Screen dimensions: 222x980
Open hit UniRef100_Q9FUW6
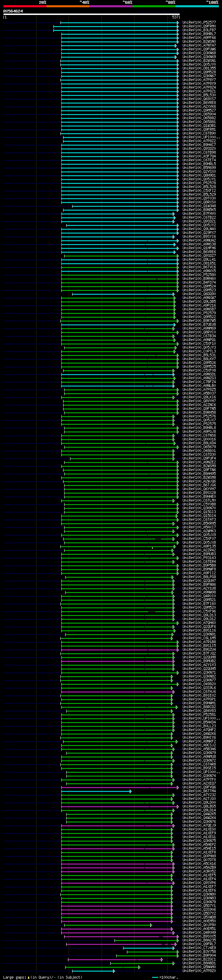(x=199, y=49)
